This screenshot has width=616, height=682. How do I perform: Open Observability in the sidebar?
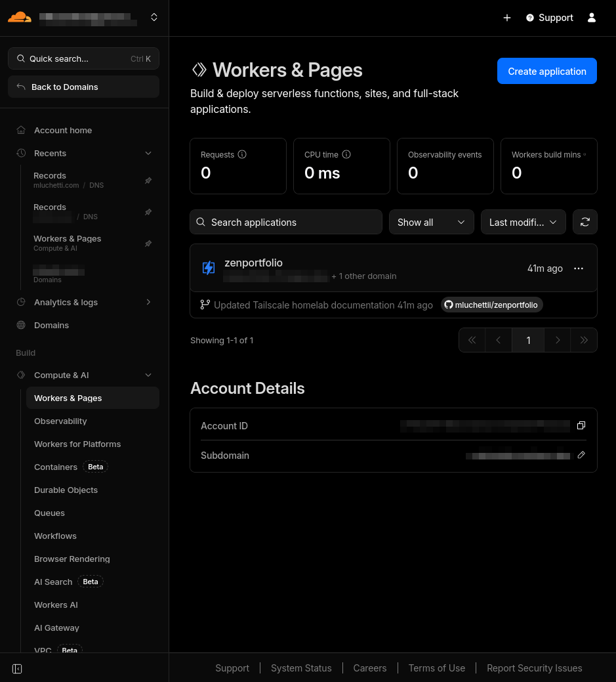pos(60,421)
